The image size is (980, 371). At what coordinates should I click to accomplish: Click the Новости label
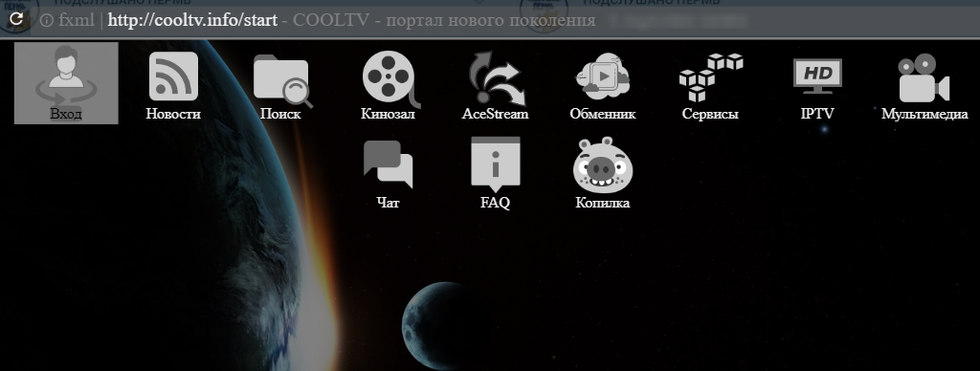pos(173,114)
